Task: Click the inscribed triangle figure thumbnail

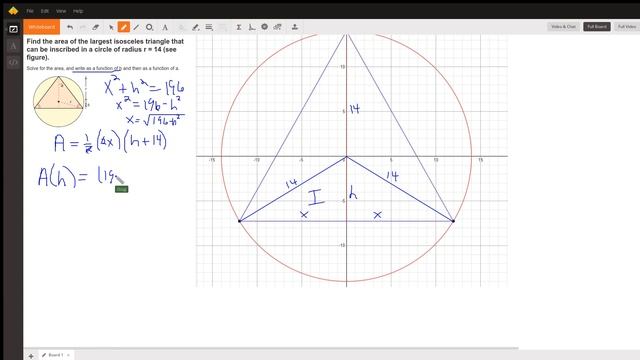Action: pos(60,101)
